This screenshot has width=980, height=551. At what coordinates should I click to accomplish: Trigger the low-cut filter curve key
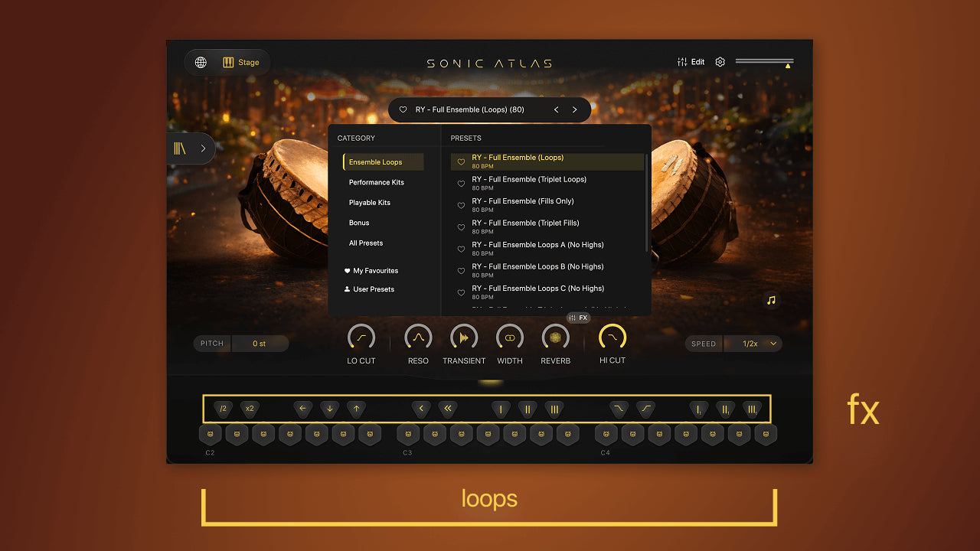pyautogui.click(x=646, y=409)
